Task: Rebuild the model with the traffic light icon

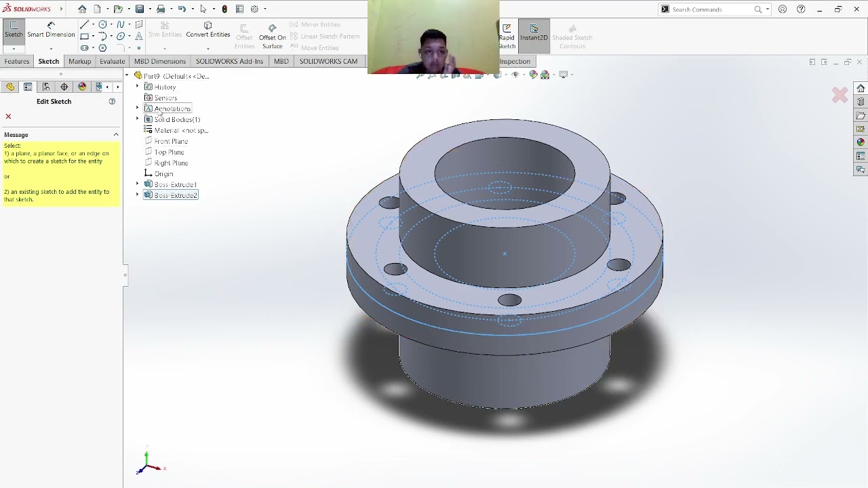Action: pos(224,9)
